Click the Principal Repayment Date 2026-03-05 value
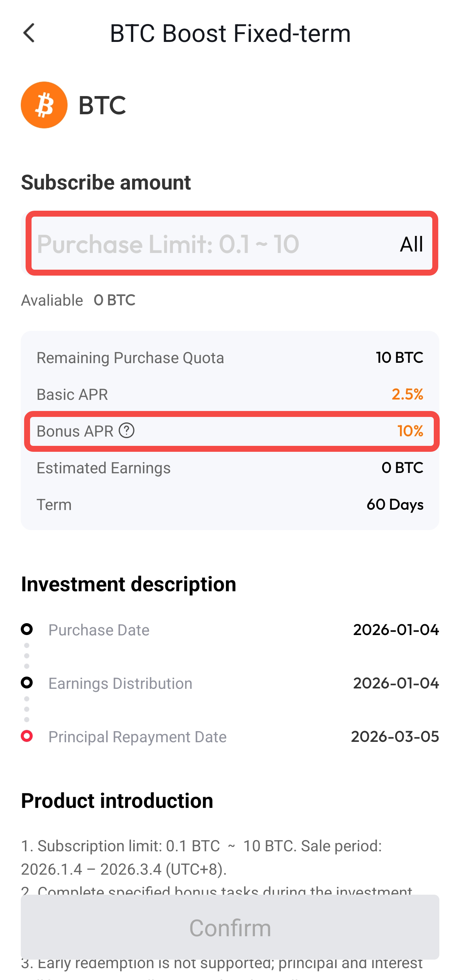This screenshot has width=459, height=980. click(x=395, y=737)
